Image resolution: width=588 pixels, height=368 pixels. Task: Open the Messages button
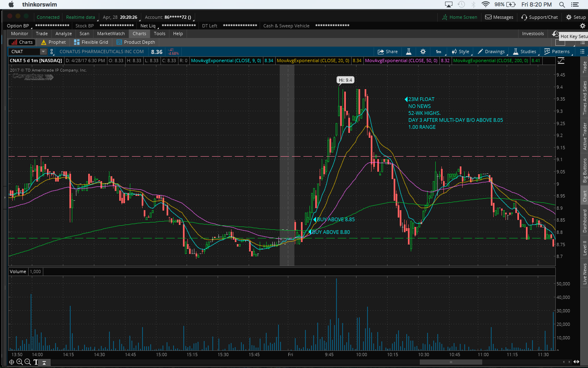pyautogui.click(x=499, y=17)
